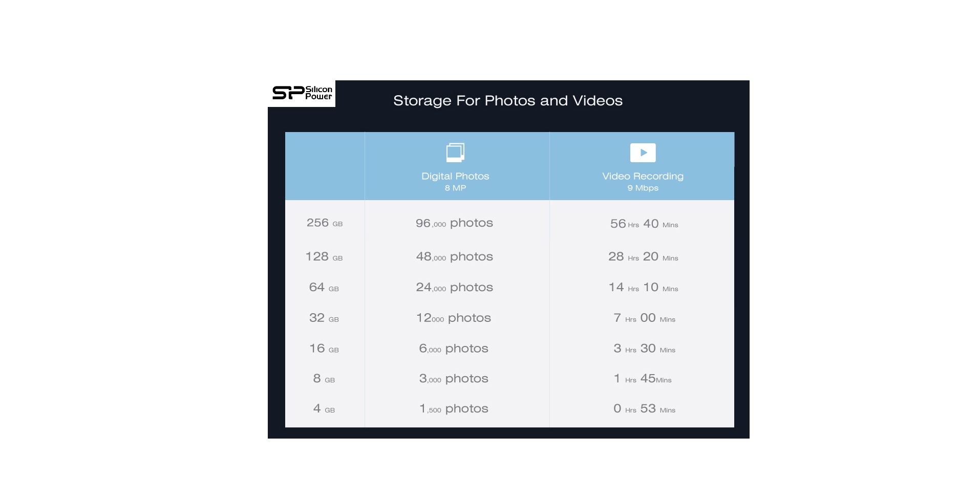Click the Silicon Power logo
980x479 pixels.
click(x=302, y=93)
